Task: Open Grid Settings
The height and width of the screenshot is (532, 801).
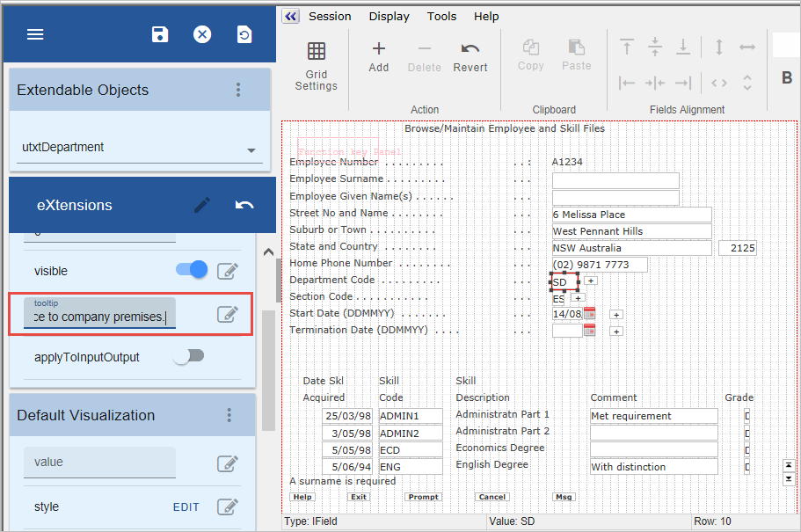Action: pyautogui.click(x=317, y=67)
